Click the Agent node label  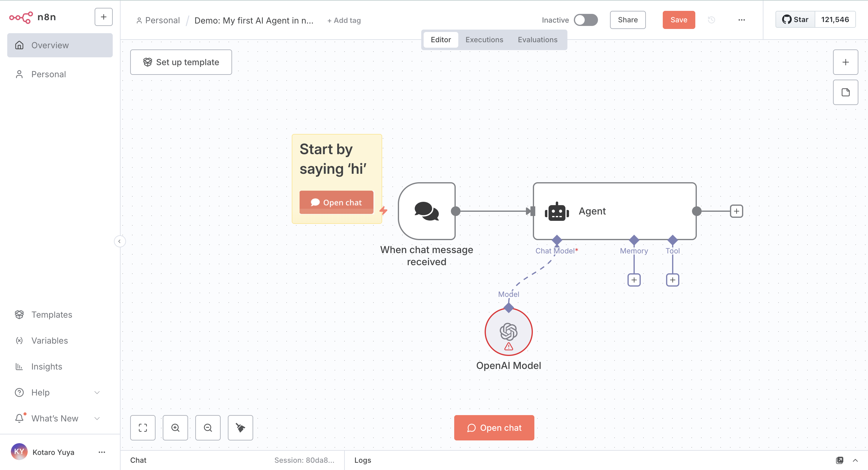[x=592, y=211]
